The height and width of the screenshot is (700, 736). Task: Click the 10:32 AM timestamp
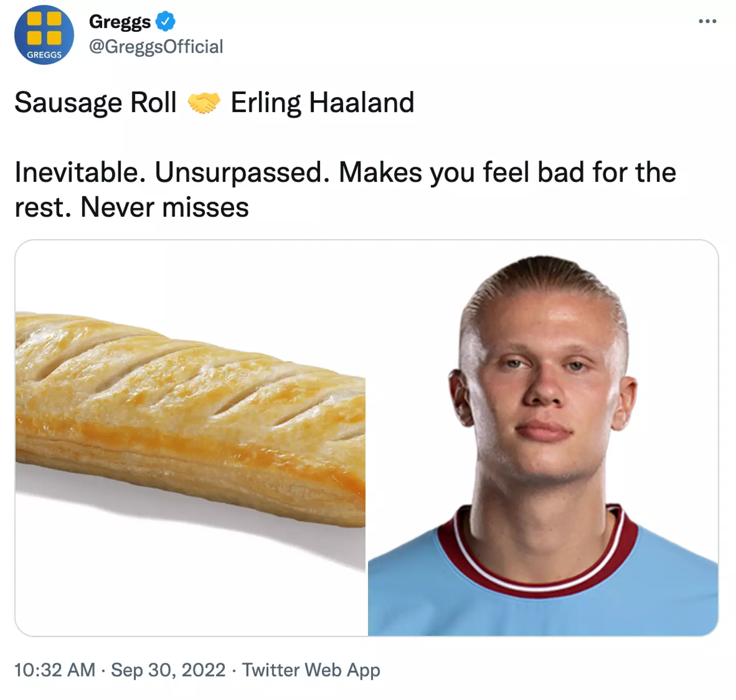55,670
